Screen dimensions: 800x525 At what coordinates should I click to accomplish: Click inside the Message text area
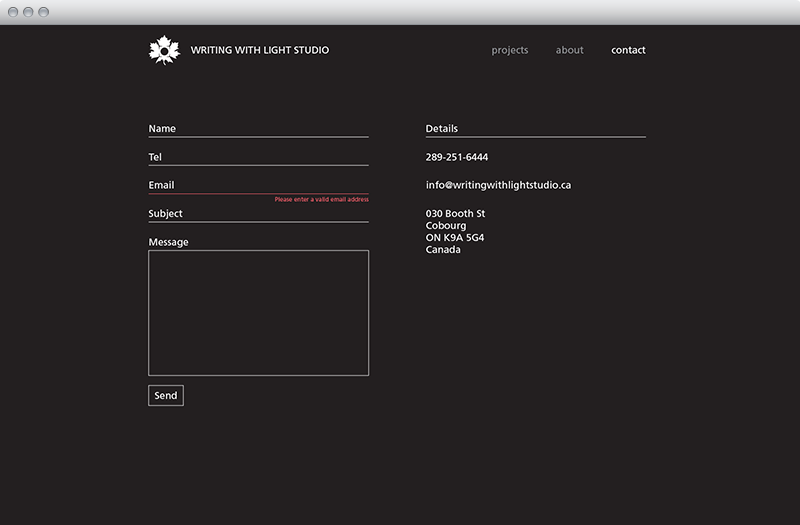(x=258, y=313)
